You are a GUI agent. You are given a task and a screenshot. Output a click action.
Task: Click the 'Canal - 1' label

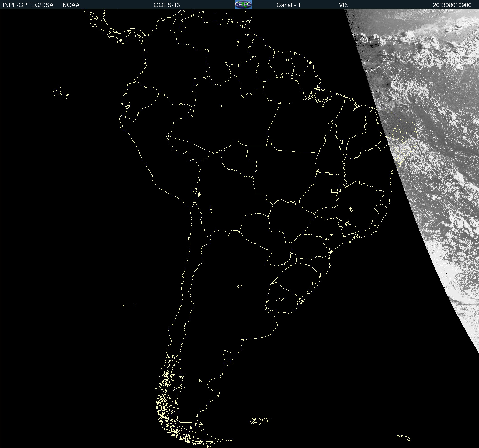[x=288, y=5]
